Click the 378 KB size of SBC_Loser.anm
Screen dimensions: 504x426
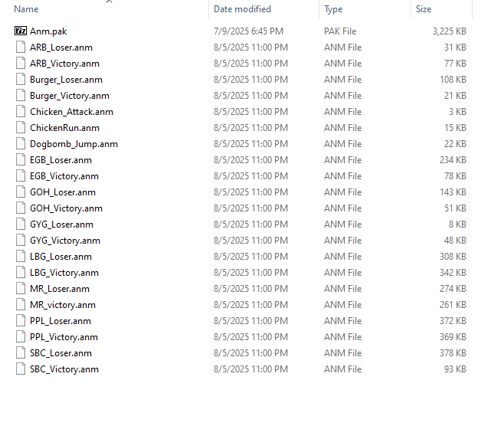453,352
